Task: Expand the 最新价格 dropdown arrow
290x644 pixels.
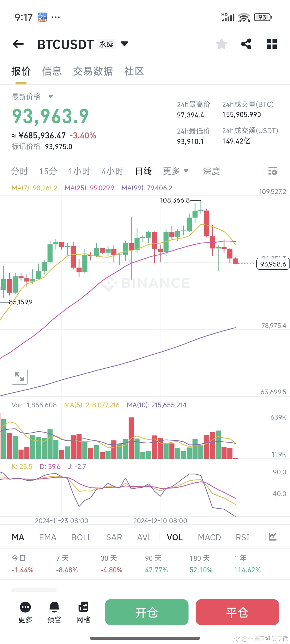Action: click(51, 97)
